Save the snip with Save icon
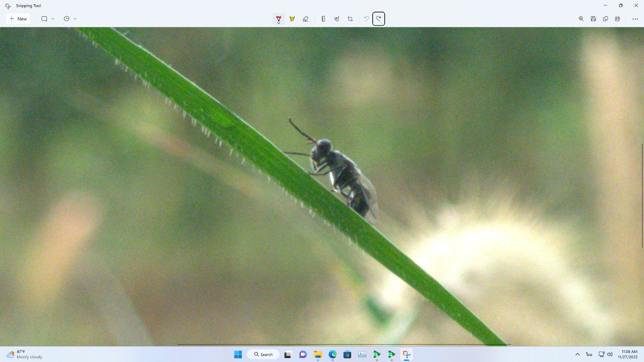Viewport: 644px width, 362px height. pyautogui.click(x=593, y=19)
